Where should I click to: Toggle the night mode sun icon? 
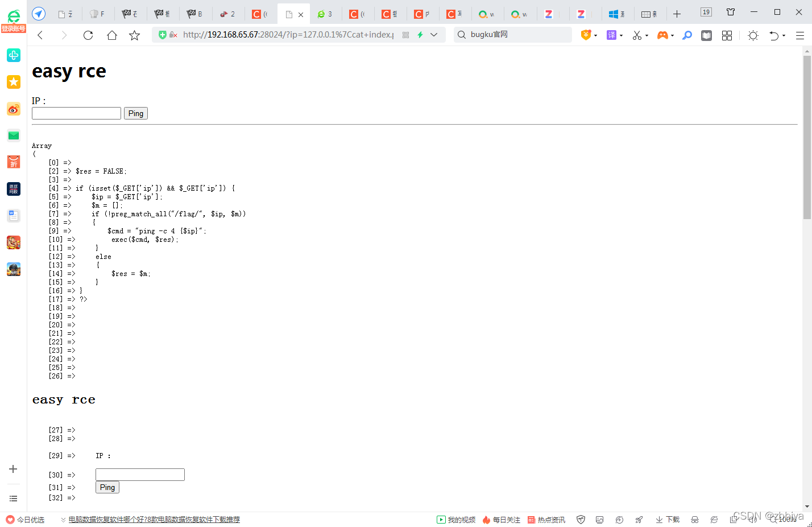pos(753,35)
